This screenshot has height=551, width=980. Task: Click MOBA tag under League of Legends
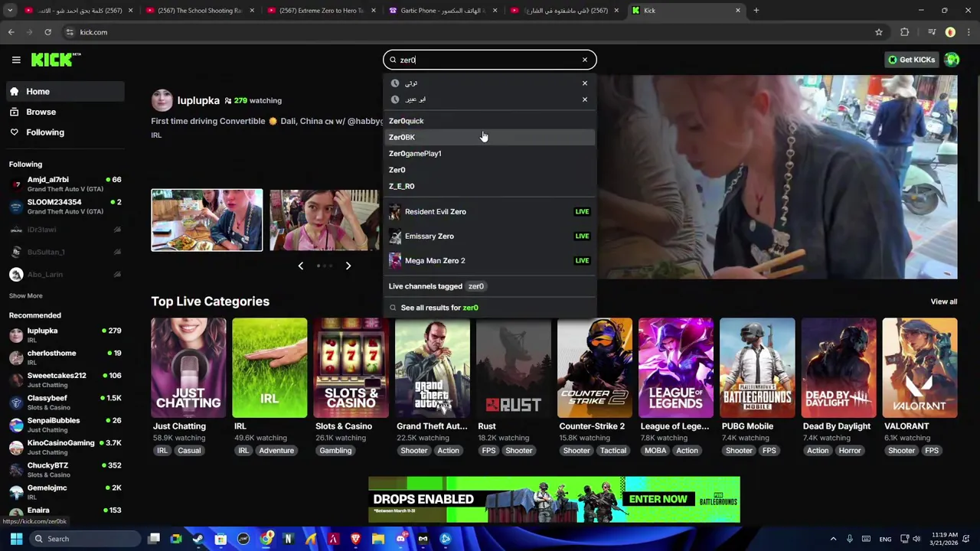[x=655, y=451]
